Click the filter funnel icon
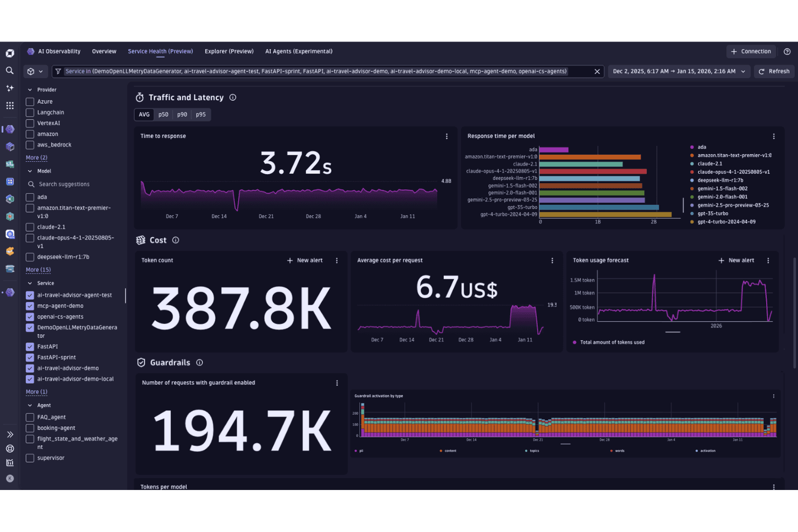Image resolution: width=798 pixels, height=532 pixels. click(58, 71)
